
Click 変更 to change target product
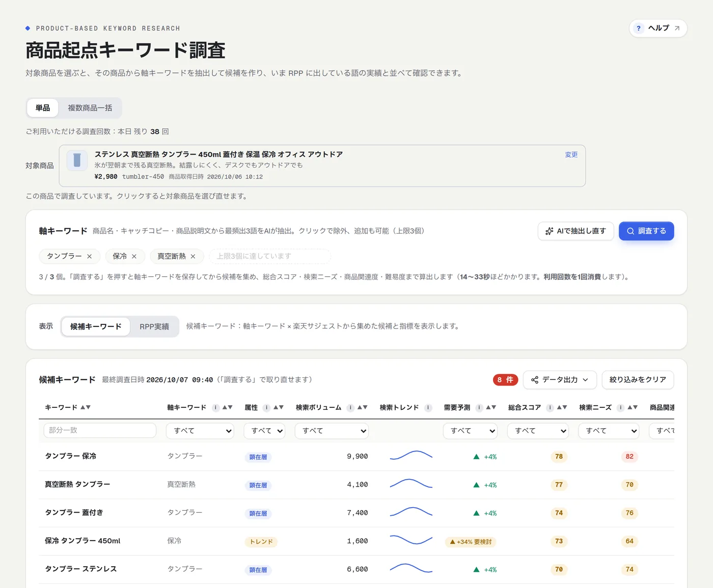(571, 154)
